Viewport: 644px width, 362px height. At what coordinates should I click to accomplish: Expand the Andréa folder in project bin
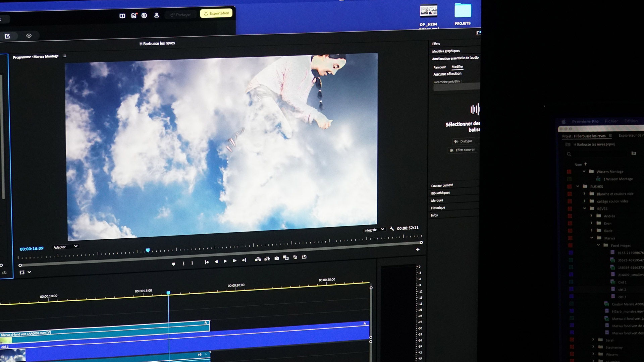591,216
